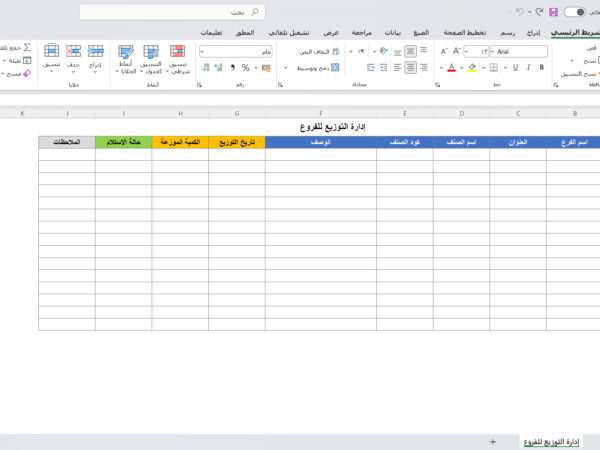Screen dimensions: 600x450
Task: Expand the Arial font name dropdown
Action: pyautogui.click(x=492, y=51)
